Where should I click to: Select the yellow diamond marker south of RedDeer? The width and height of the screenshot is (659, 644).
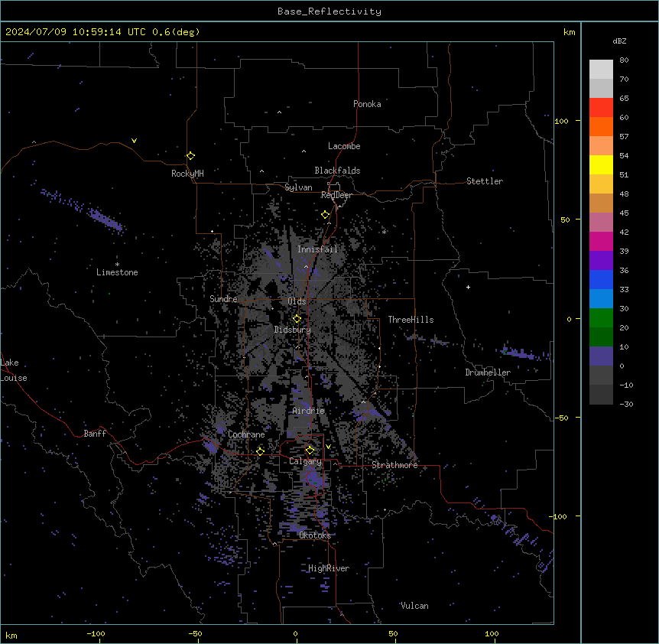coord(326,215)
